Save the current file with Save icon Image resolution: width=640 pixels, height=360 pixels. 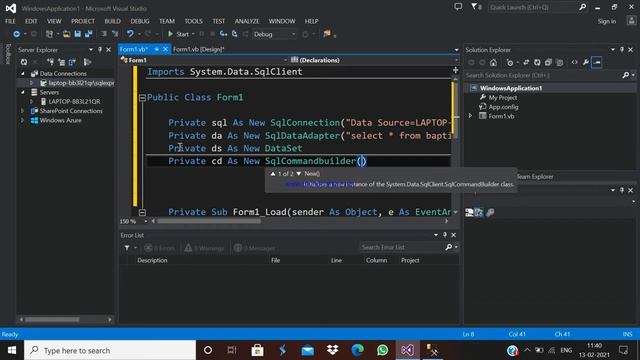pos(78,34)
